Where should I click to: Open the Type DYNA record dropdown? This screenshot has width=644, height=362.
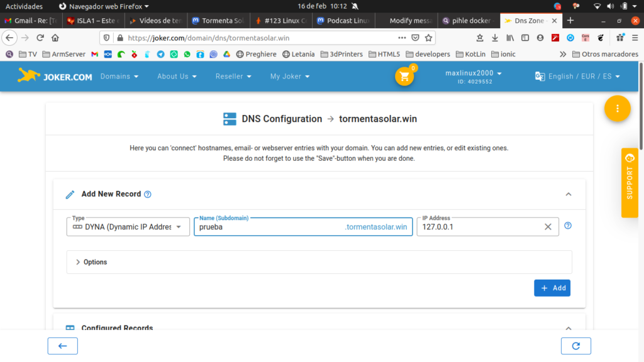click(x=128, y=227)
